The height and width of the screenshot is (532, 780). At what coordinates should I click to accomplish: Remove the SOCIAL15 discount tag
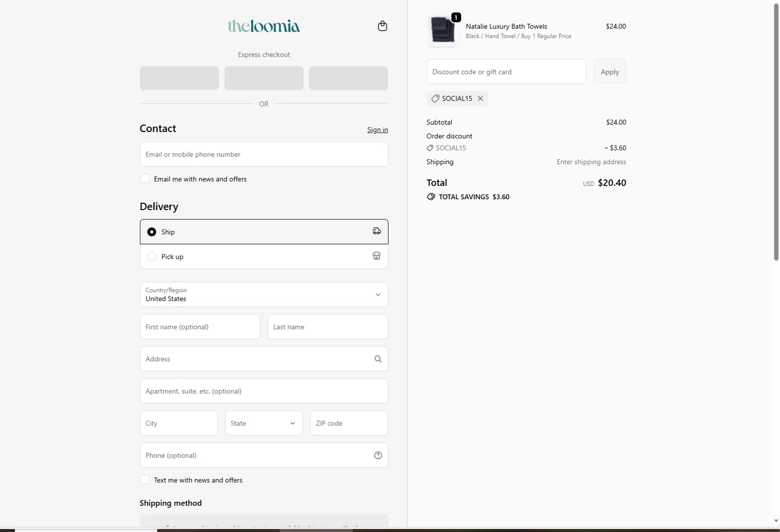[480, 98]
